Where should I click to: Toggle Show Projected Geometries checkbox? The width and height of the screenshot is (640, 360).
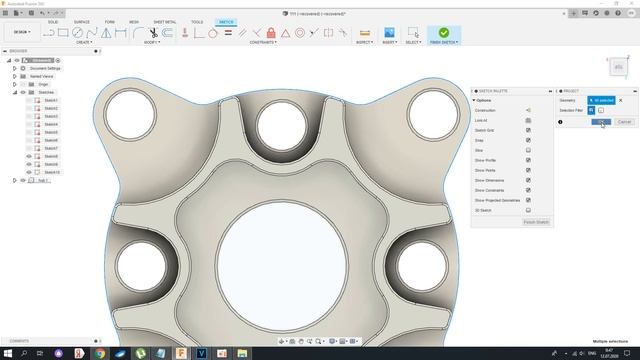click(x=528, y=200)
